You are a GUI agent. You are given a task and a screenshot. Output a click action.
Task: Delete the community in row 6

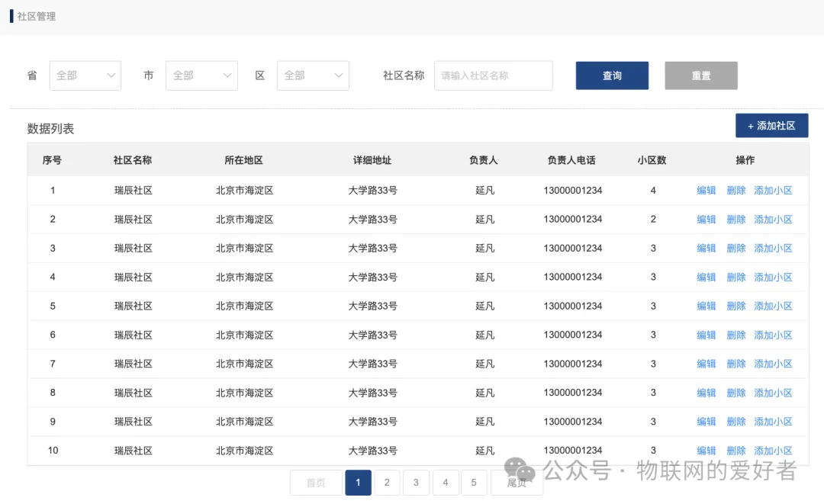pos(736,335)
